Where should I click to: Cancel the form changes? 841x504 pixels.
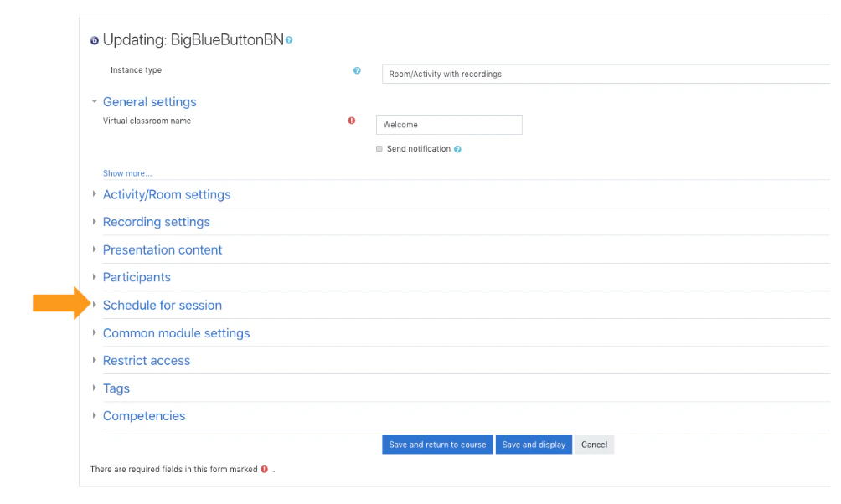[593, 445]
